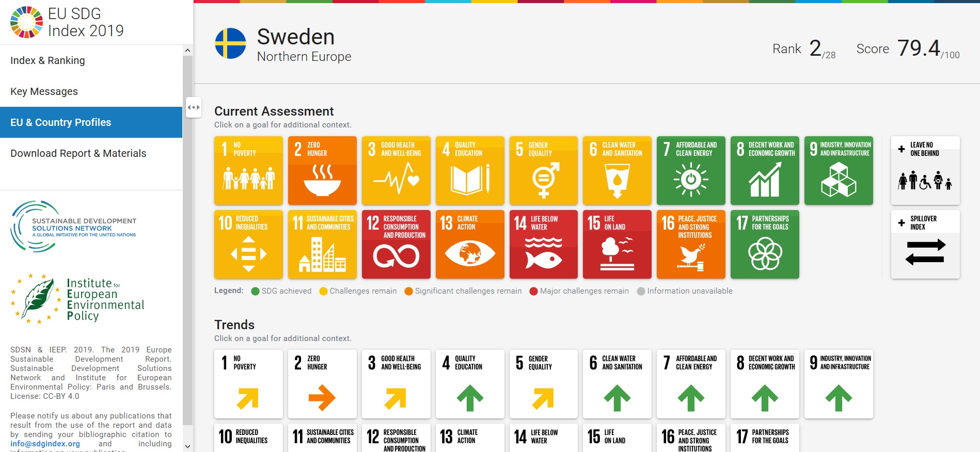The height and width of the screenshot is (452, 980).
Task: Click the sidebar scrollbar thumb
Action: tap(187, 240)
